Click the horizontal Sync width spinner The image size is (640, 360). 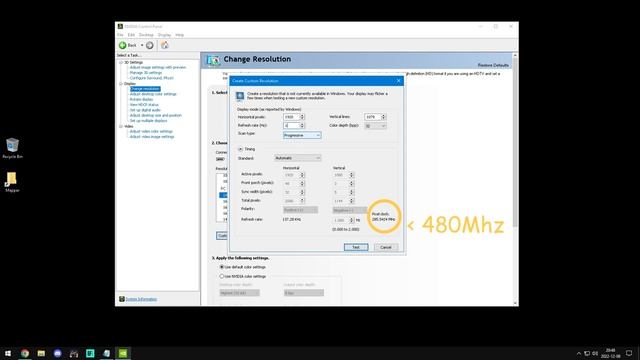302,192
